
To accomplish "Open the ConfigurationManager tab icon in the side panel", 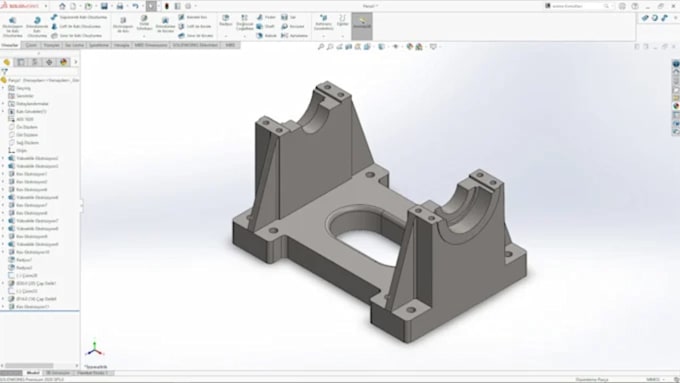I will pos(35,62).
